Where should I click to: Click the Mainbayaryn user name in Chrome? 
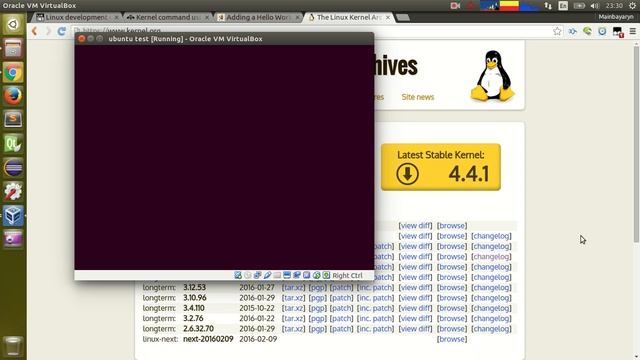click(x=616, y=17)
